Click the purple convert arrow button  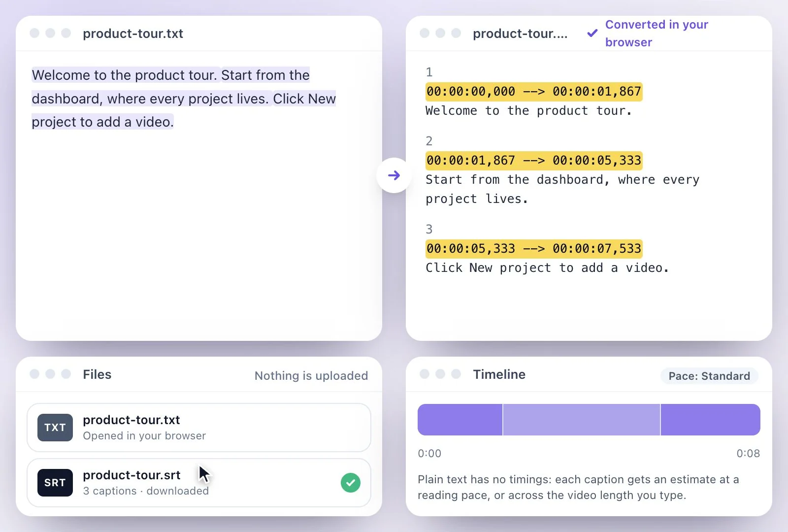pos(394,175)
